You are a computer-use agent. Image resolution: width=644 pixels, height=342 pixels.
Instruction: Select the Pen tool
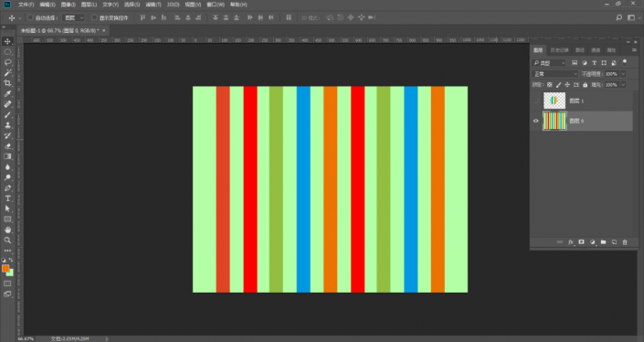coord(7,187)
